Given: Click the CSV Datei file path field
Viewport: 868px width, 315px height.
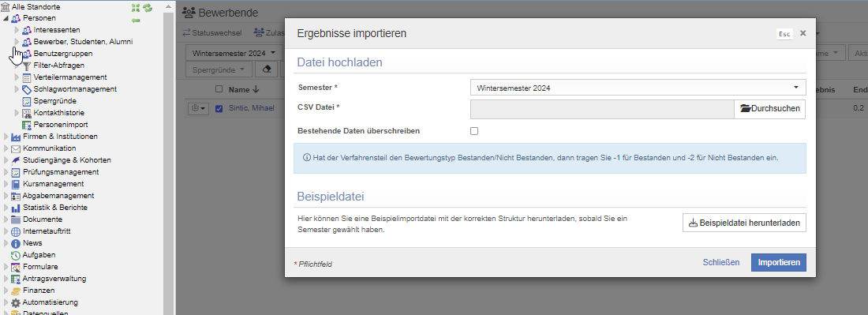Looking at the screenshot, I should click(x=602, y=108).
